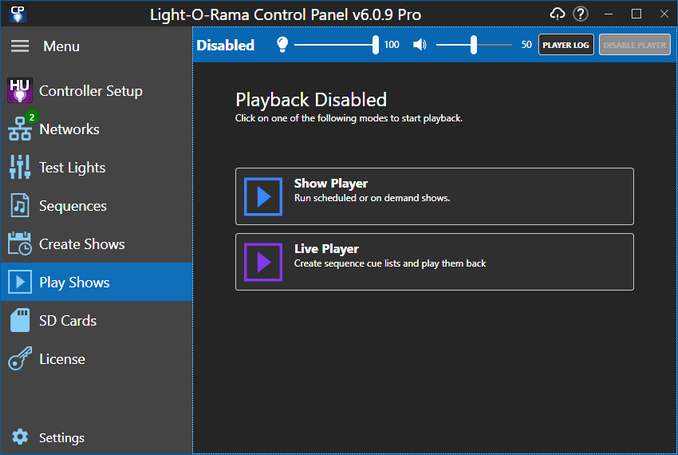The image size is (678, 455).
Task: Open the License page label
Action: click(x=62, y=359)
